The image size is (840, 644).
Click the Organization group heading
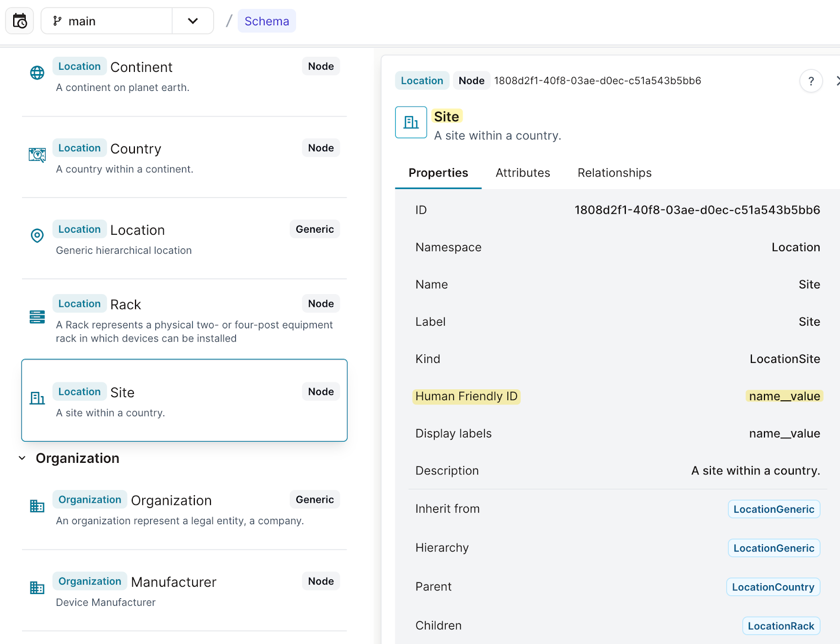click(x=78, y=459)
